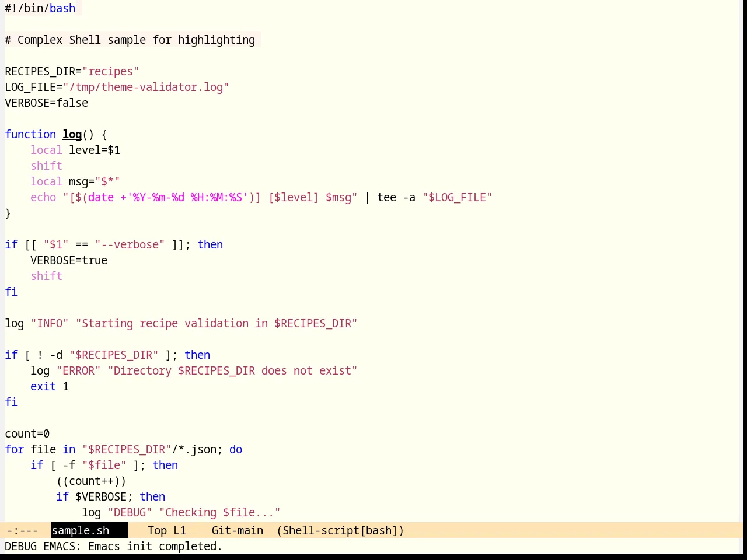The image size is (747, 560).
Task: Click the -:--- buffer status indicator
Action: [22, 530]
